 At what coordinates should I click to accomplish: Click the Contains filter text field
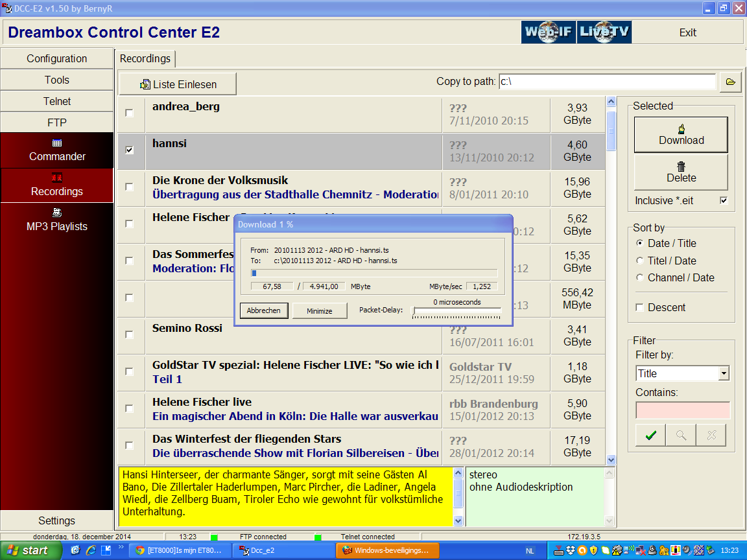[682, 410]
